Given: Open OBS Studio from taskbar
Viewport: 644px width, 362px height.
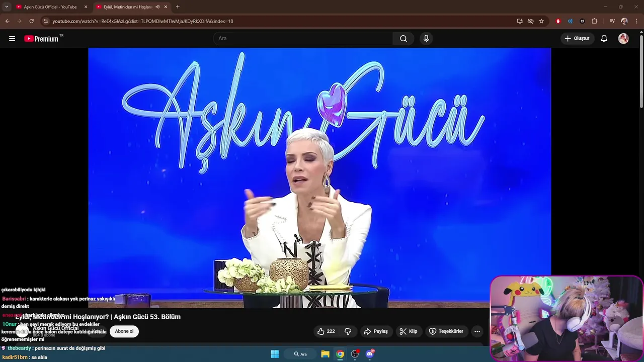Looking at the screenshot, I should pos(355,354).
